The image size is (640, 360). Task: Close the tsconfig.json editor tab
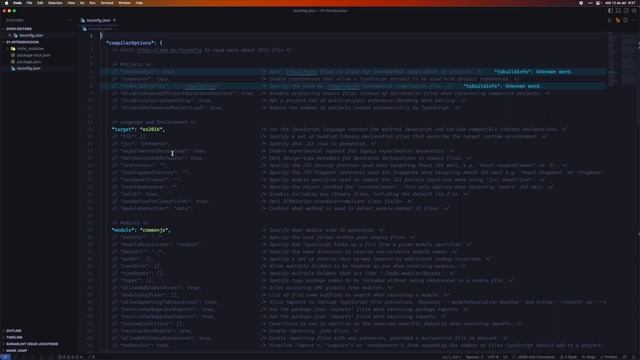coord(114,20)
